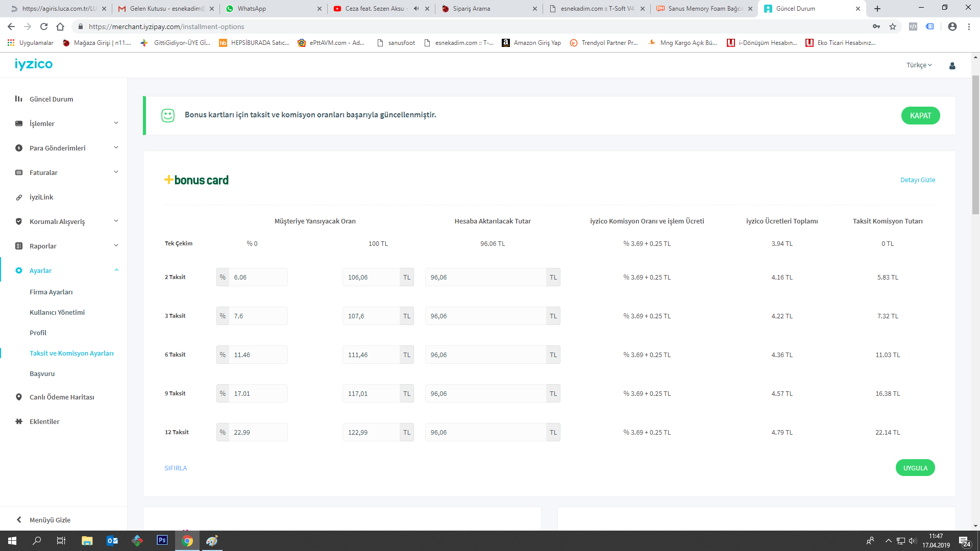Open Amazon Giriş Yap bookmark

tap(531, 43)
